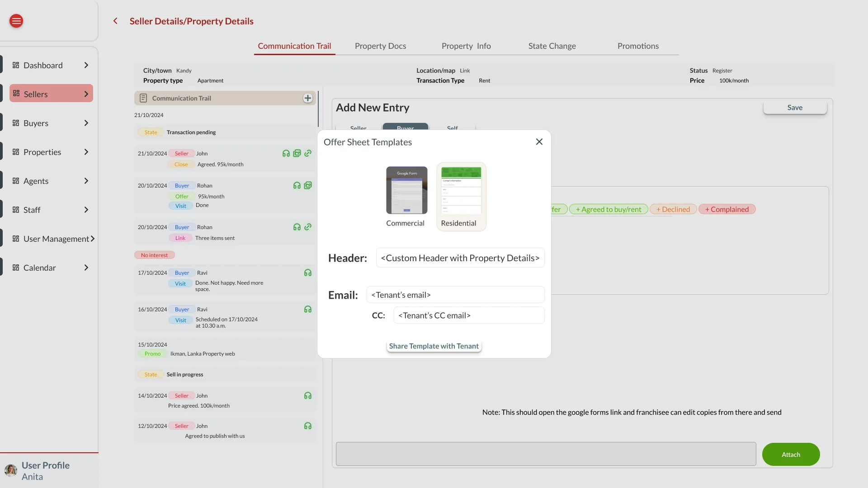This screenshot has width=868, height=488.
Task: Play headset icon on 17/10/2024 Ravi entry
Action: (x=308, y=272)
